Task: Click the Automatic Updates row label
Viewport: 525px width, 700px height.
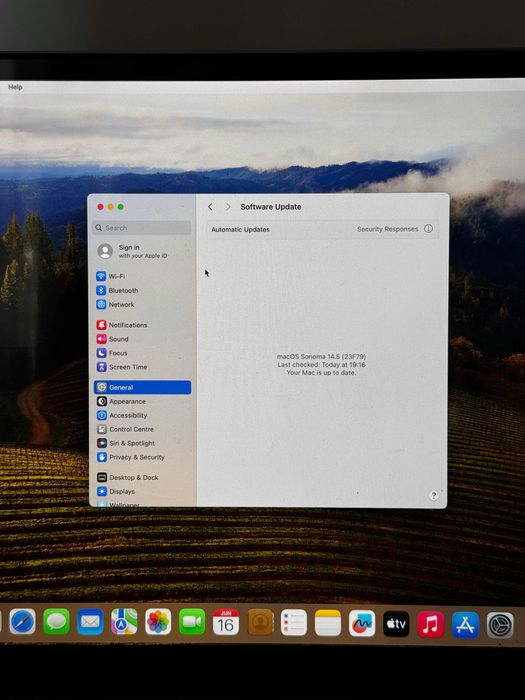Action: [x=240, y=229]
